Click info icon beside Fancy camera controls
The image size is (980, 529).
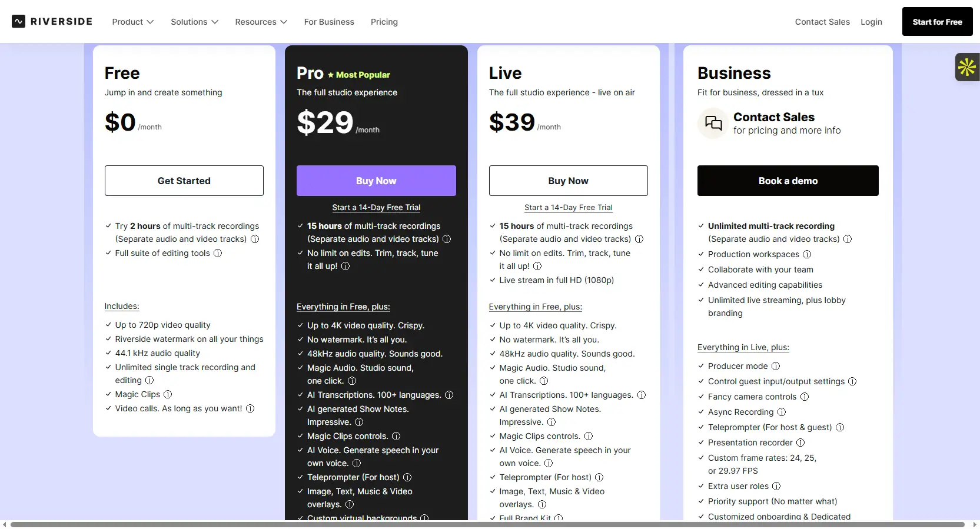[805, 397]
